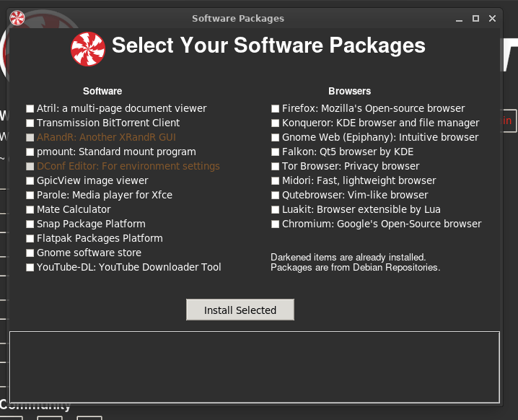Click the large peppermint logo beside the heading
Image resolution: width=518 pixels, height=420 pixels.
click(88, 49)
